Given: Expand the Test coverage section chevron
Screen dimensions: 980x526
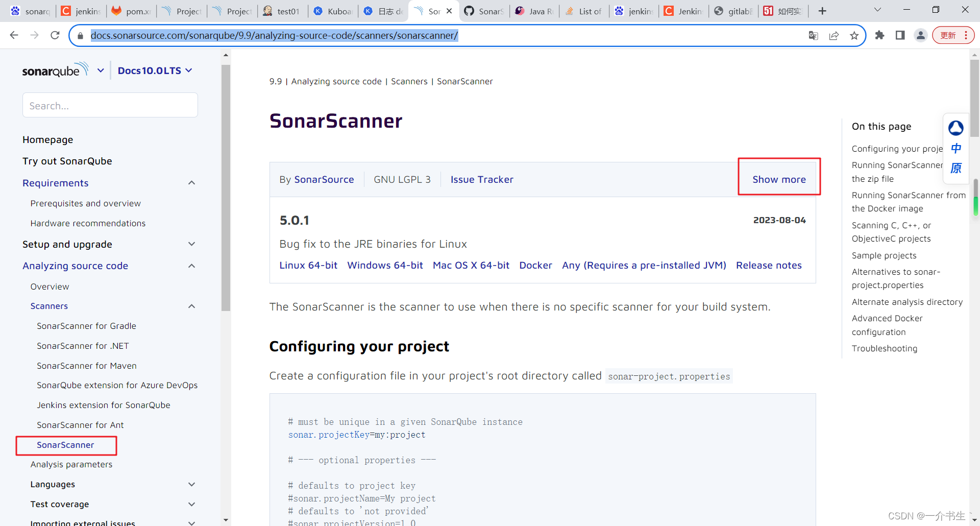Looking at the screenshot, I should (x=192, y=504).
